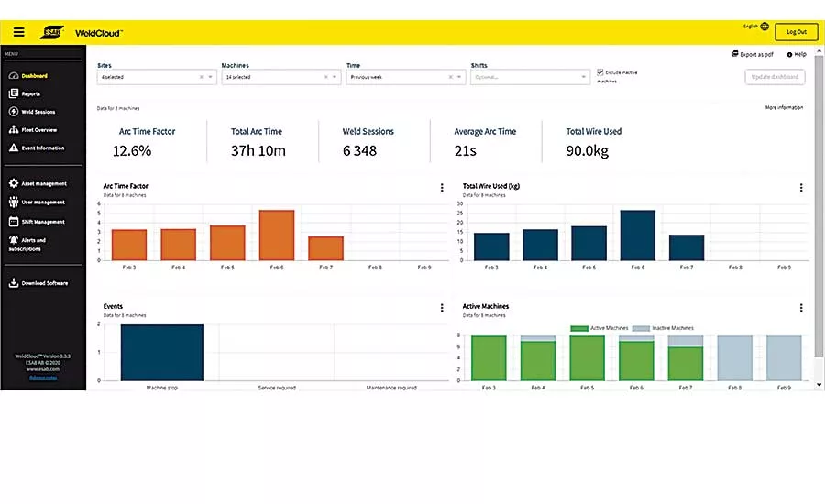Expand the Sites dropdown arrow
This screenshot has width=825, height=504.
click(210, 77)
